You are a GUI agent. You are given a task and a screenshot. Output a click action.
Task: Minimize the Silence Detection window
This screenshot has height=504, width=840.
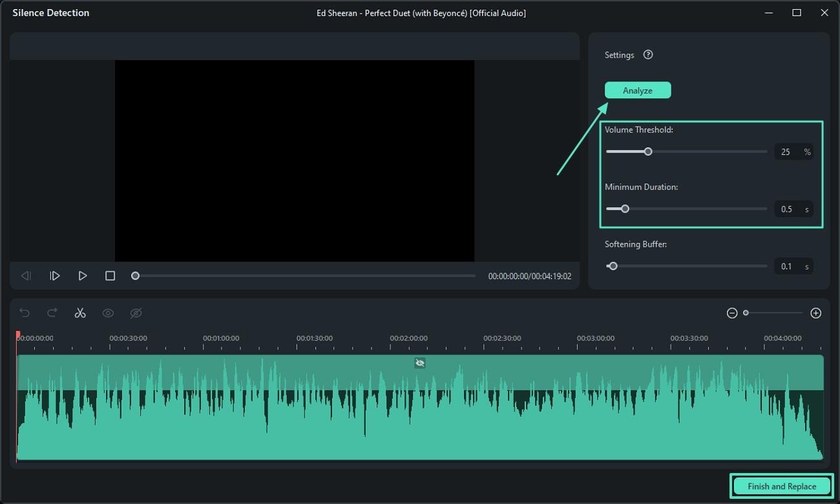click(769, 13)
